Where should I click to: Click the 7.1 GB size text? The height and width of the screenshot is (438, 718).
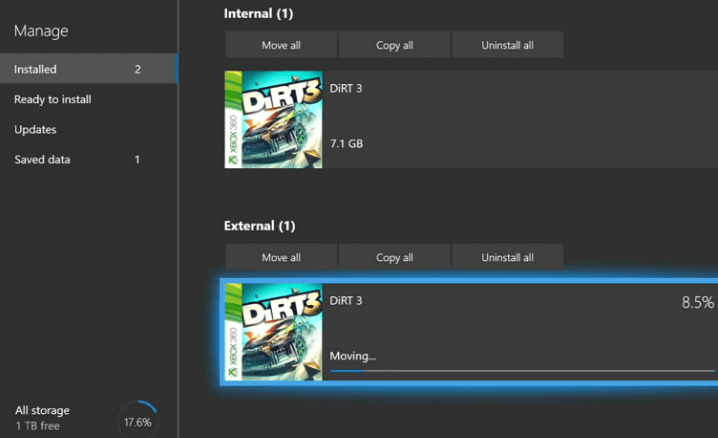click(347, 144)
